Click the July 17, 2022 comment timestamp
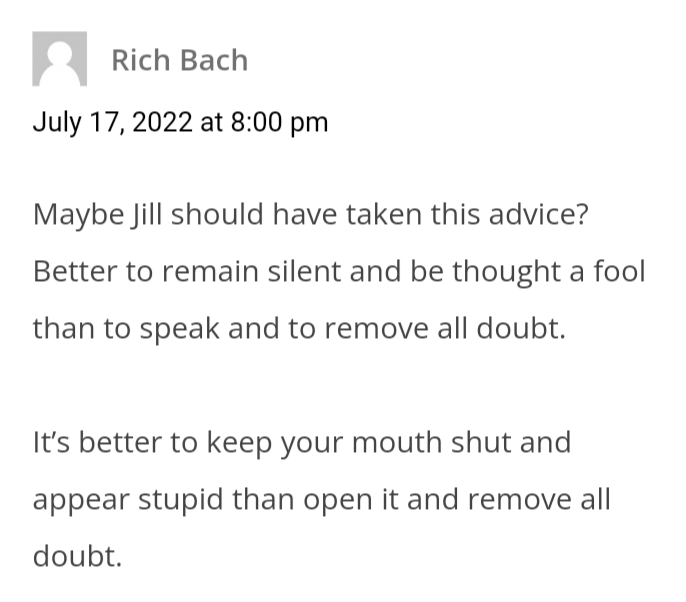The image size is (686, 602). tap(180, 122)
